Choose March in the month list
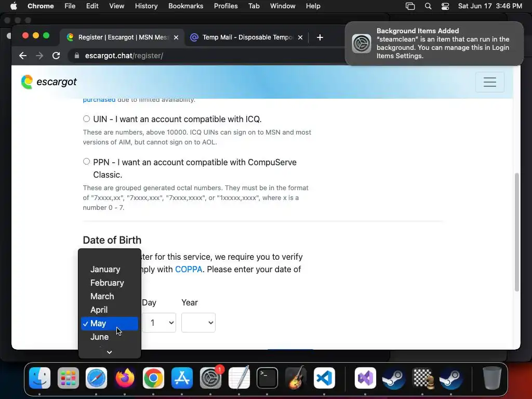The height and width of the screenshot is (399, 532). click(110, 296)
